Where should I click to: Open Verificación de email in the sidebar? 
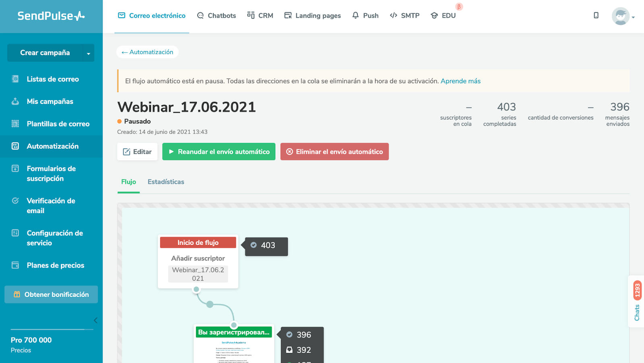coord(51,206)
